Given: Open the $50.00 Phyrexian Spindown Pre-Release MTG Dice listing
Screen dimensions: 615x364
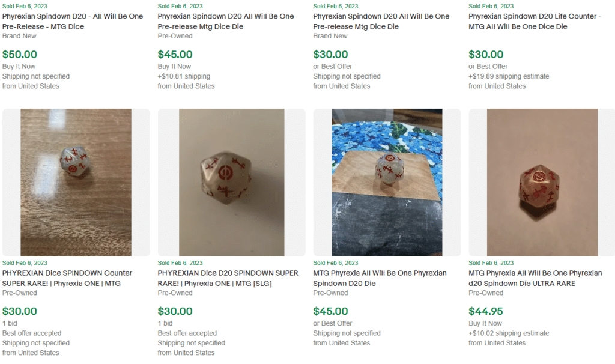Looking at the screenshot, I should click(x=73, y=22).
